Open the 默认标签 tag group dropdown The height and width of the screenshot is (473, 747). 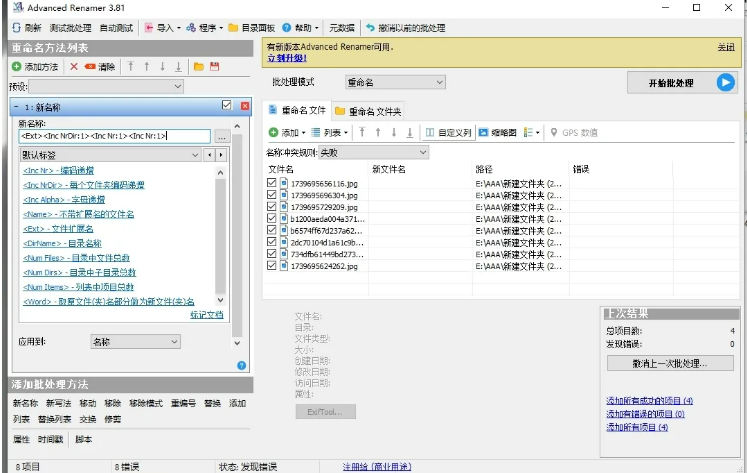110,155
